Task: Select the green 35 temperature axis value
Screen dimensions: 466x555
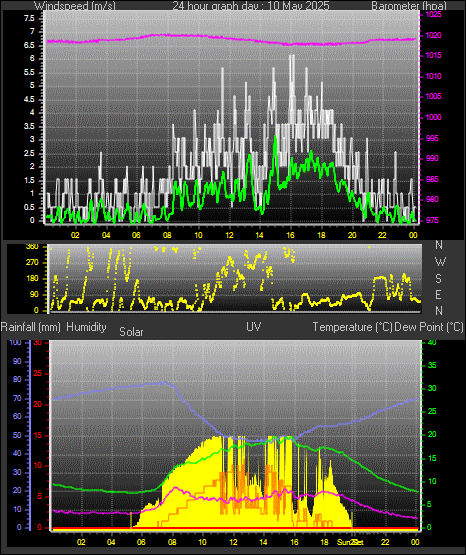Action: pos(432,365)
